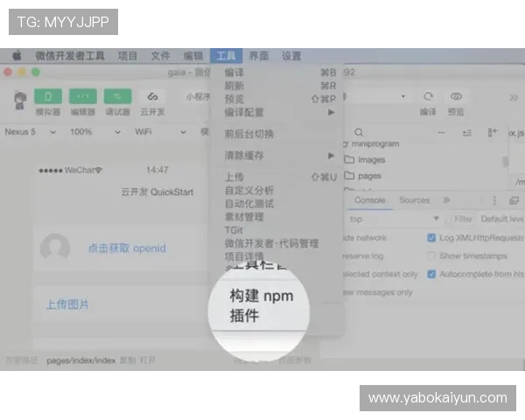Open the pages folder
Viewport: 525px width, 420px height.
tap(363, 176)
